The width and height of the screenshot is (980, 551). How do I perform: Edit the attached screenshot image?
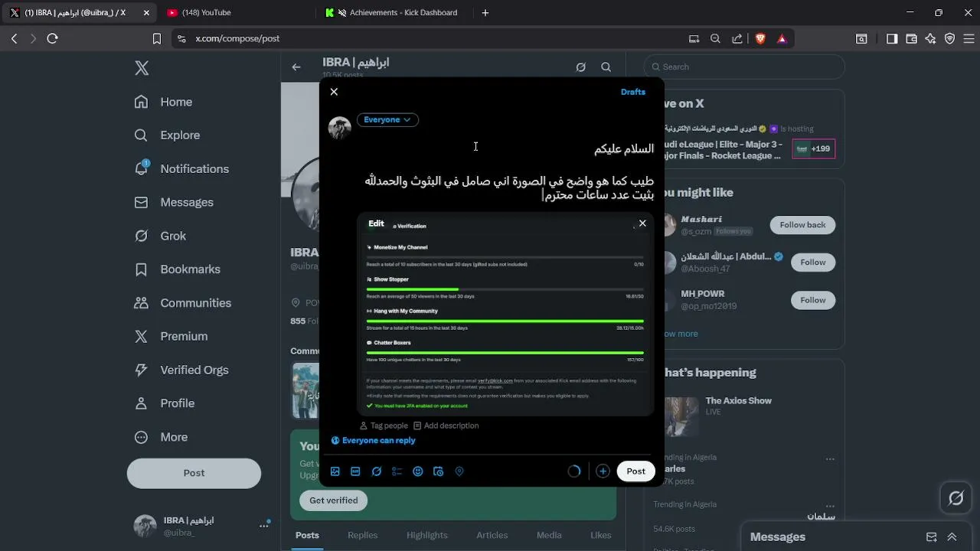376,223
